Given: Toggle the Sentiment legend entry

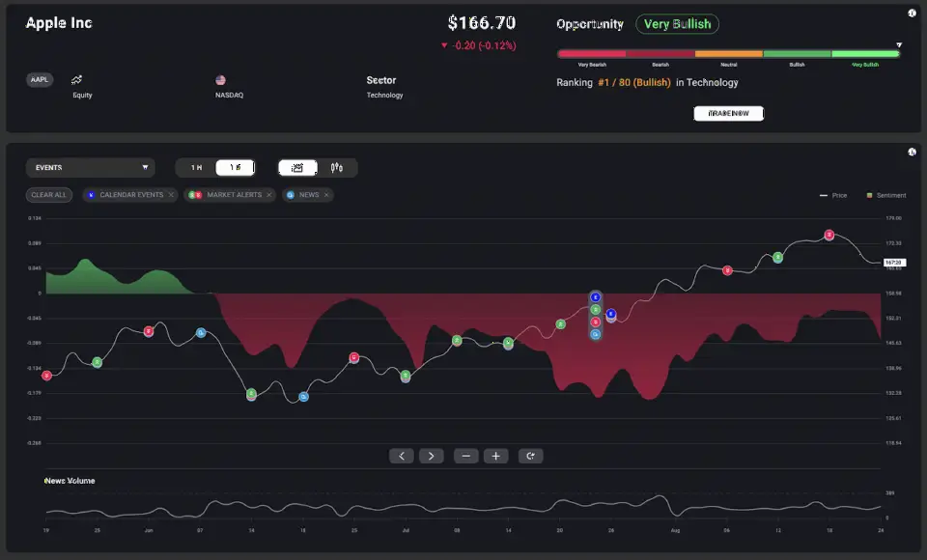Looking at the screenshot, I should 886,195.
